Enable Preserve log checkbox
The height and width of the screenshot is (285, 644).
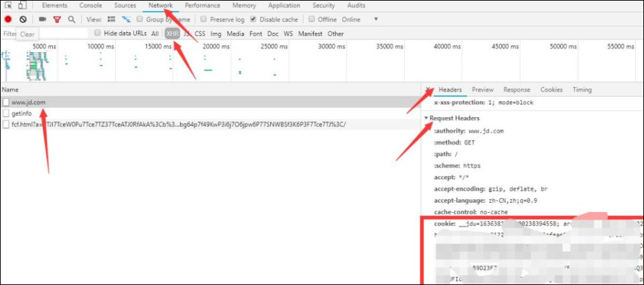[x=204, y=19]
